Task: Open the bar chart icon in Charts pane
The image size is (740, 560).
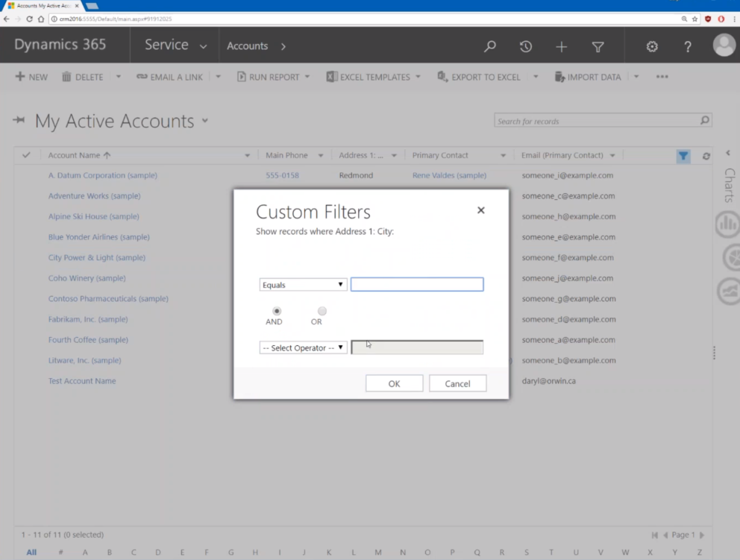Action: pos(728,224)
